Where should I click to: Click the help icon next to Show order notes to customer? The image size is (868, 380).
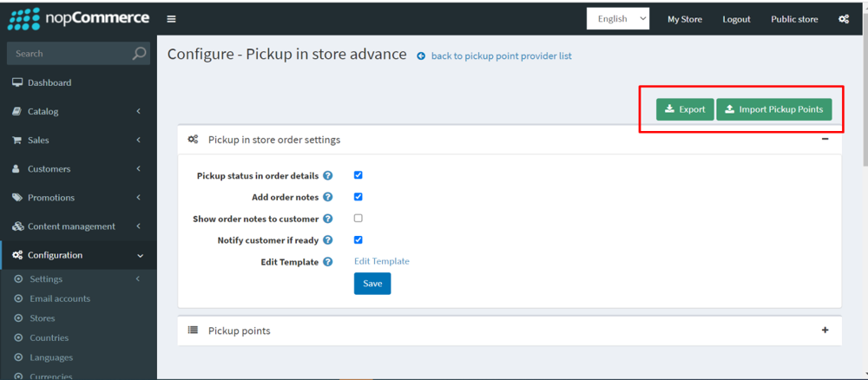pyautogui.click(x=328, y=219)
